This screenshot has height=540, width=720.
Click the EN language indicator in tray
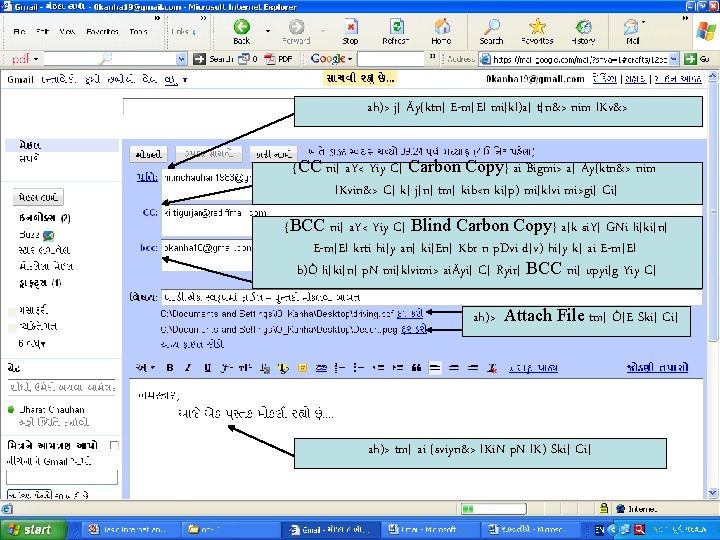coord(599,529)
